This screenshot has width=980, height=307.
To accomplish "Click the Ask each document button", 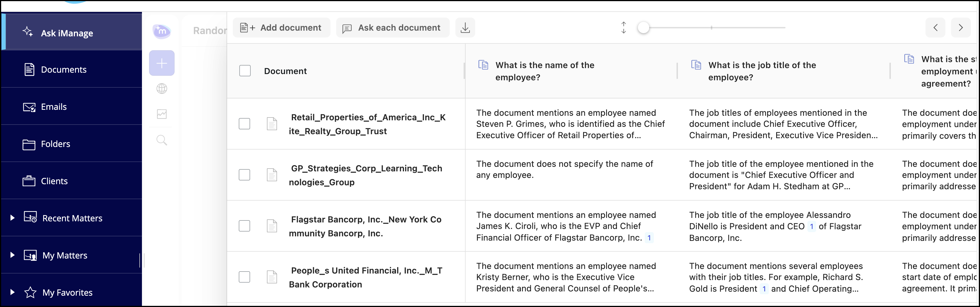I will [392, 28].
